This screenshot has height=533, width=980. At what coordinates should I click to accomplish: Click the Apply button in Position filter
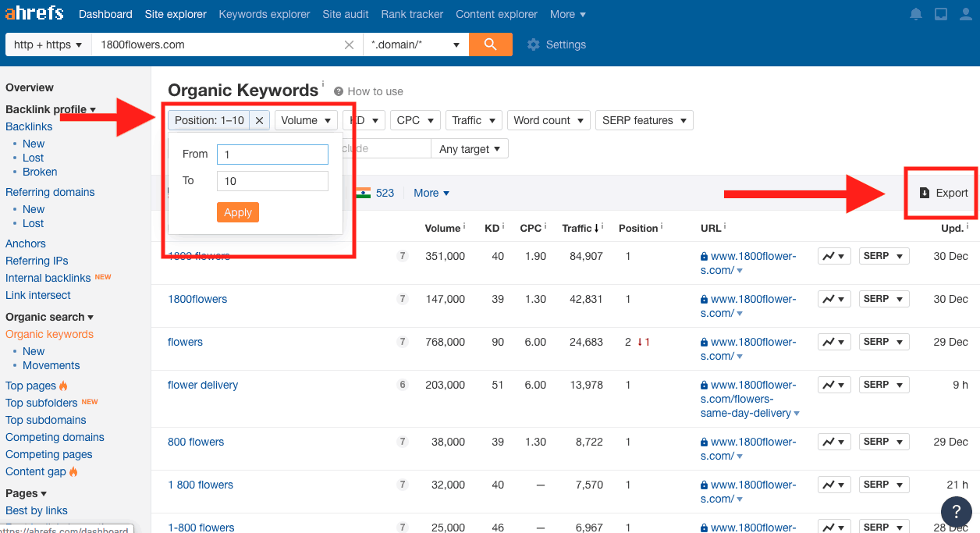pyautogui.click(x=238, y=212)
